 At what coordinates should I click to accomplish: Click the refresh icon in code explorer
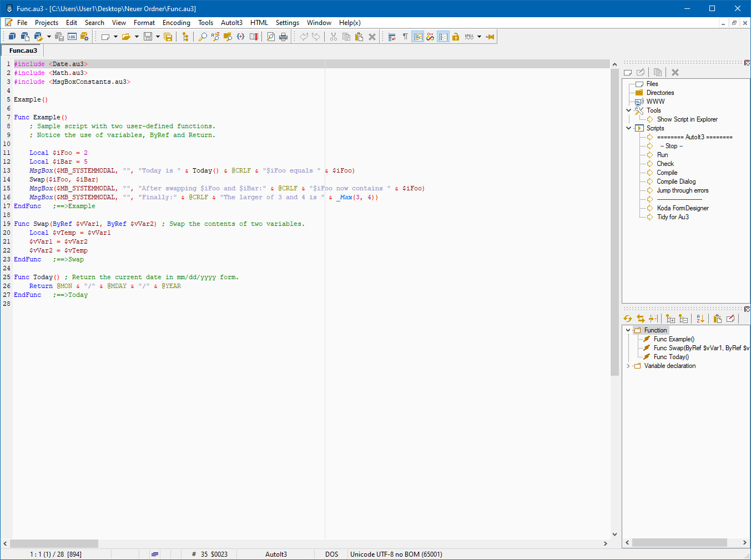click(x=628, y=319)
